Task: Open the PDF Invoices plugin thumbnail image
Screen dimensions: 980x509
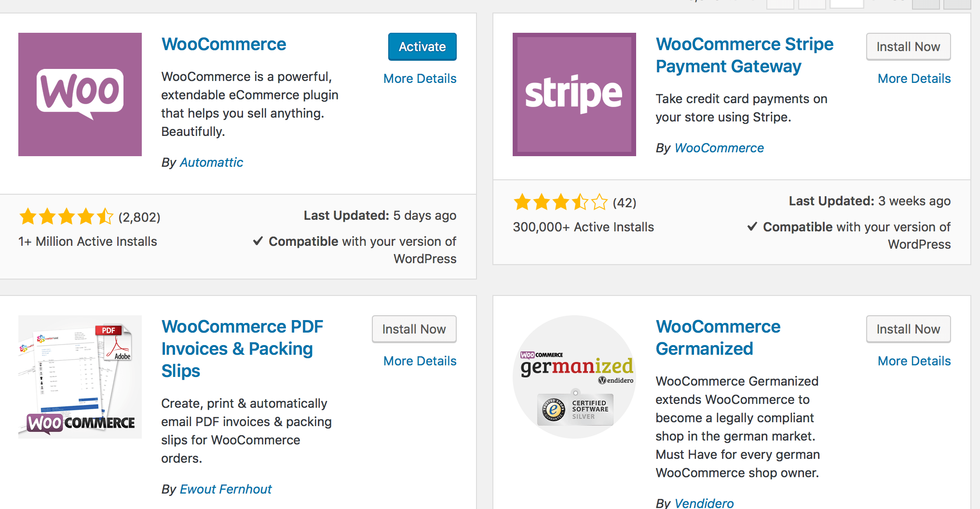Action: coord(80,377)
